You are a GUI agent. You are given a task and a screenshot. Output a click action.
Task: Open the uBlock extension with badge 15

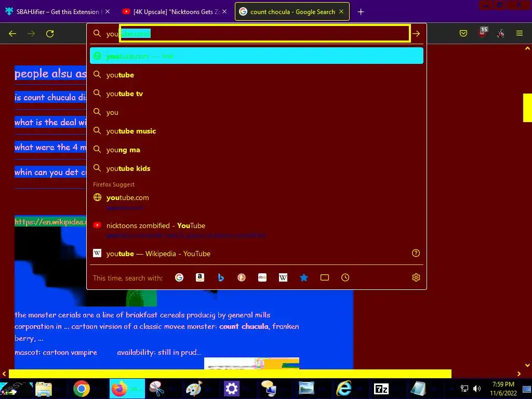[x=483, y=33]
